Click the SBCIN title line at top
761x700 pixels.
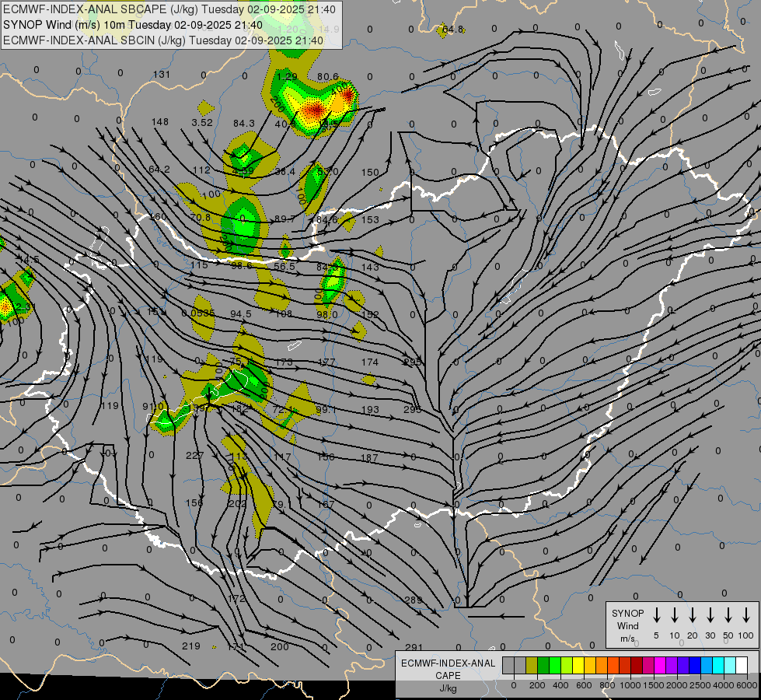[x=163, y=40]
